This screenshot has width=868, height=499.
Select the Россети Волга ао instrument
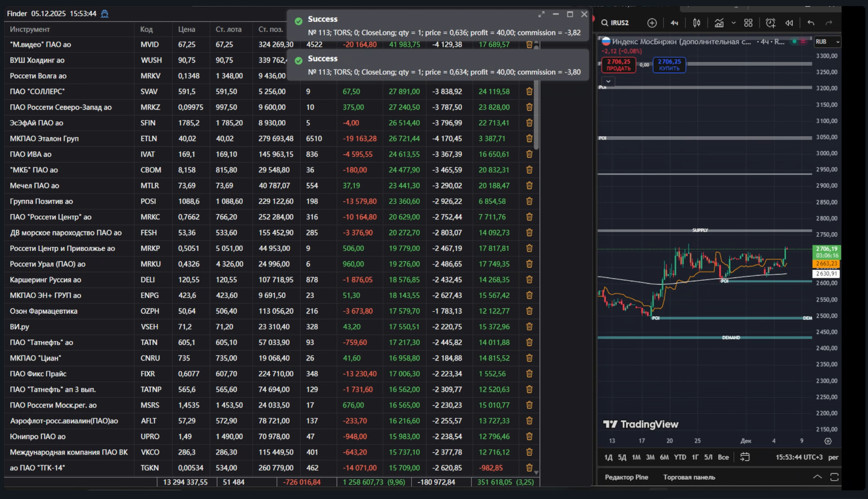coord(38,76)
